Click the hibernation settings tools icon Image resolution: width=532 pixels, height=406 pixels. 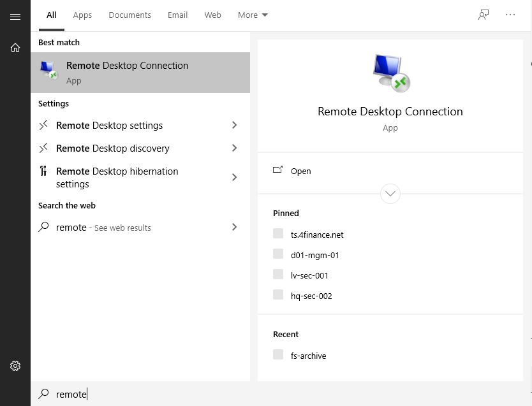(x=43, y=171)
